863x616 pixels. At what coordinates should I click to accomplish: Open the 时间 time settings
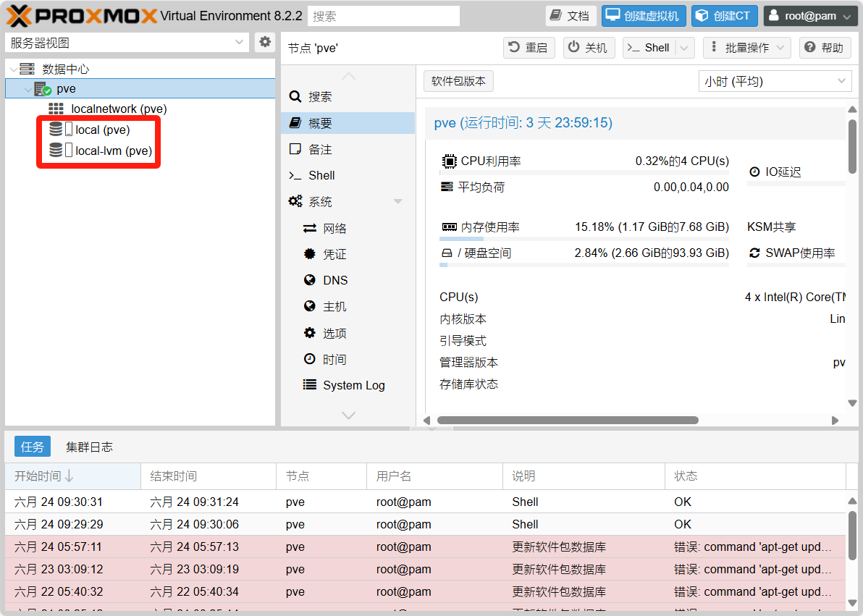point(334,360)
